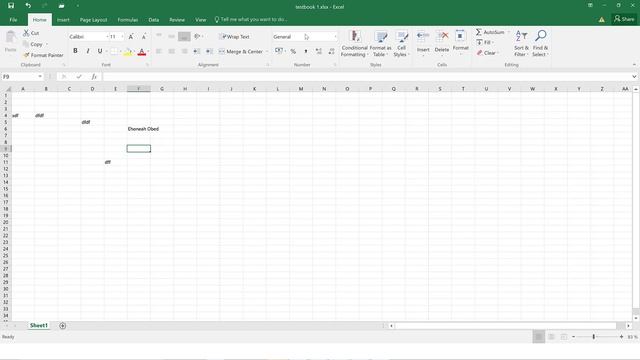Decrease the cell indent

197,51
